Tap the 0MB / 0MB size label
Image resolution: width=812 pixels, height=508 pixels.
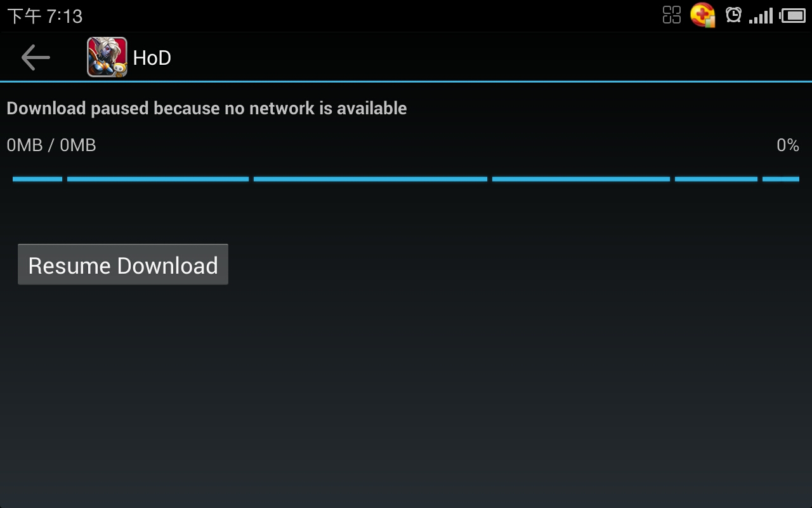51,145
